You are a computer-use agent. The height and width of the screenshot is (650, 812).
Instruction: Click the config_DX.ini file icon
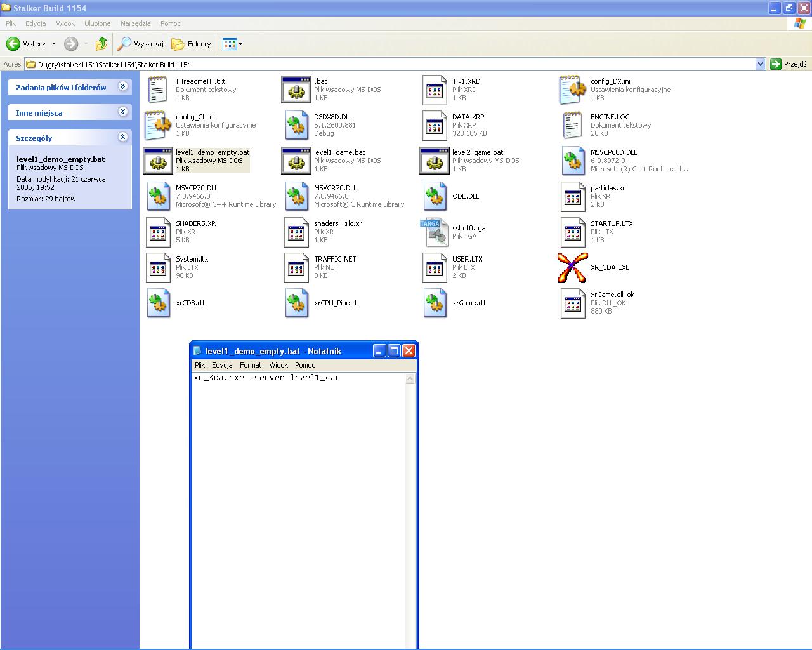click(572, 90)
